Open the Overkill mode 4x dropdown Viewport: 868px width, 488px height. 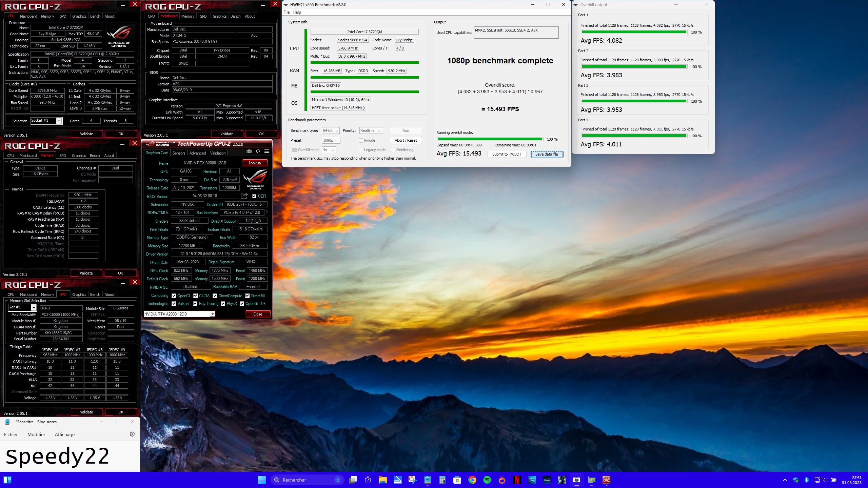click(x=329, y=150)
